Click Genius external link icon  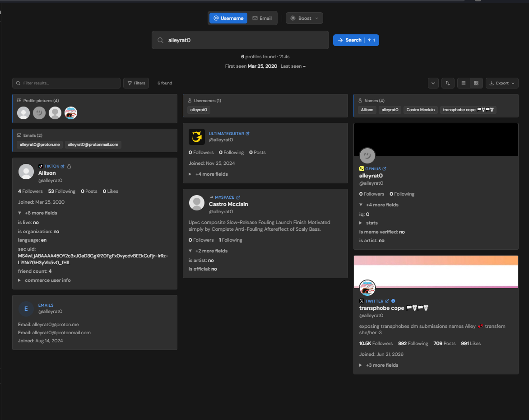(384, 169)
